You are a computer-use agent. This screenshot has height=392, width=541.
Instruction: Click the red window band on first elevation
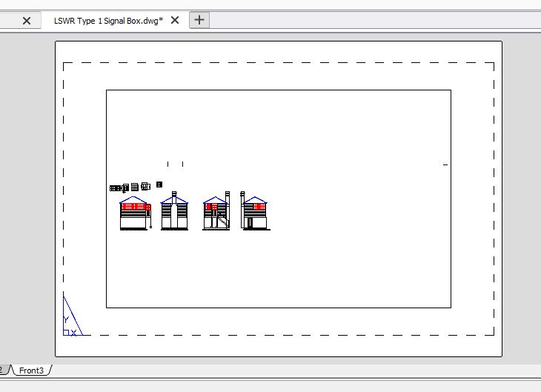coord(134,207)
